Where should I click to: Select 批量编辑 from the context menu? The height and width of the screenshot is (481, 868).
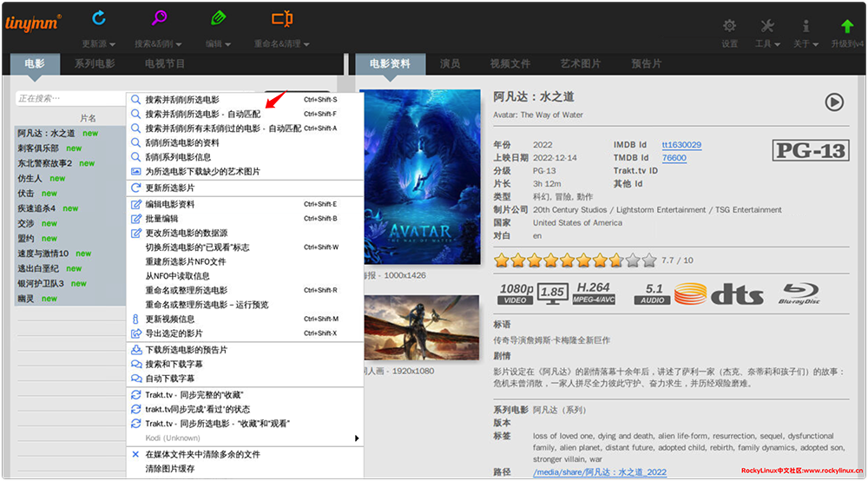point(161,219)
